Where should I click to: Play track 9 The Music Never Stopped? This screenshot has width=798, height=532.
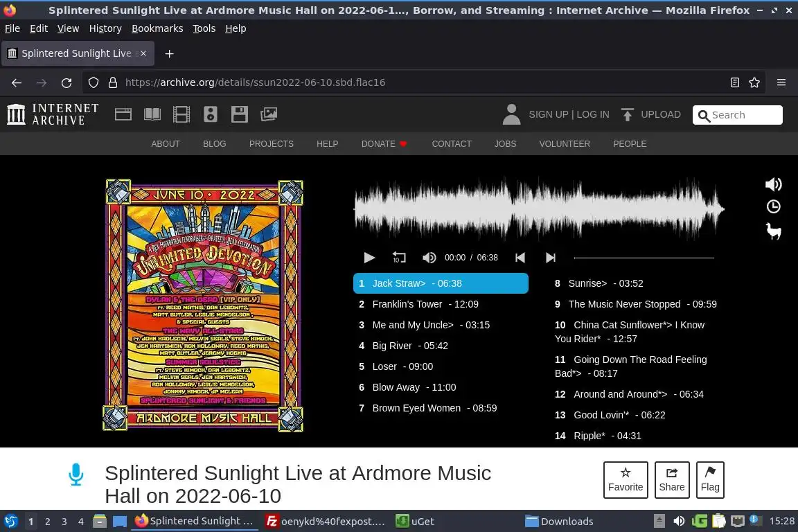click(637, 304)
